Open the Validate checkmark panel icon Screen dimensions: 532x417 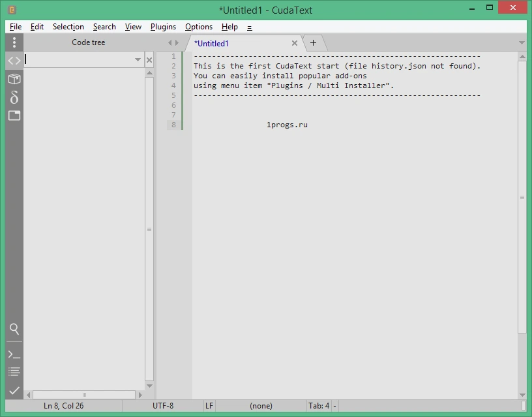14,390
